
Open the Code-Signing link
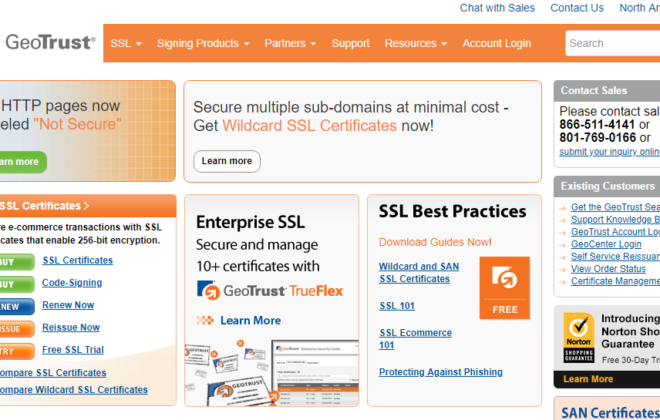click(x=72, y=283)
